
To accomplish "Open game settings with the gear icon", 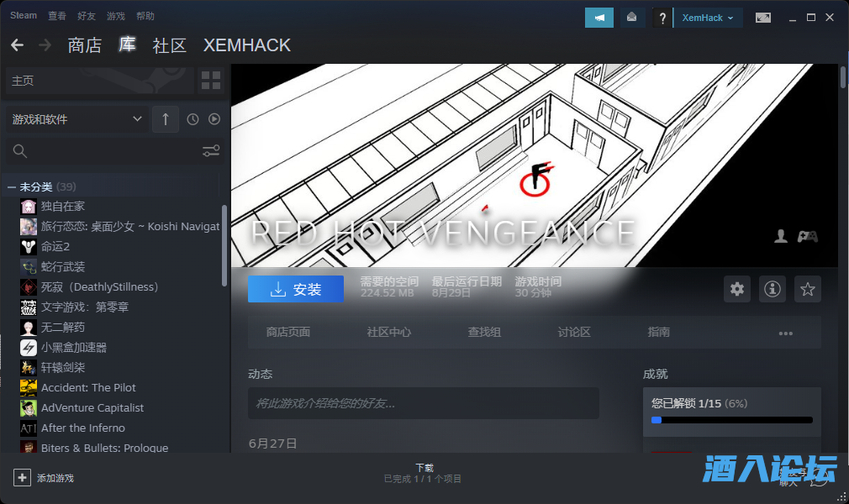I will point(736,289).
